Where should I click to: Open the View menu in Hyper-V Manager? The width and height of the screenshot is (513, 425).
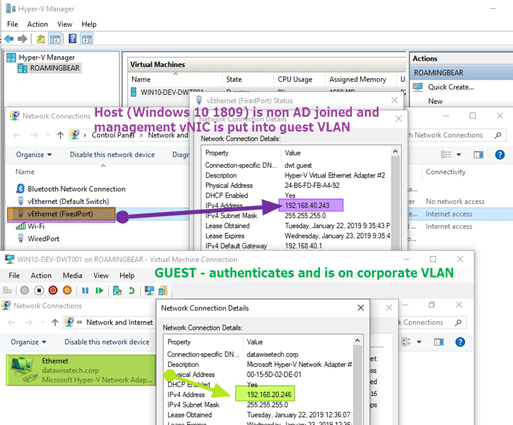coord(64,24)
